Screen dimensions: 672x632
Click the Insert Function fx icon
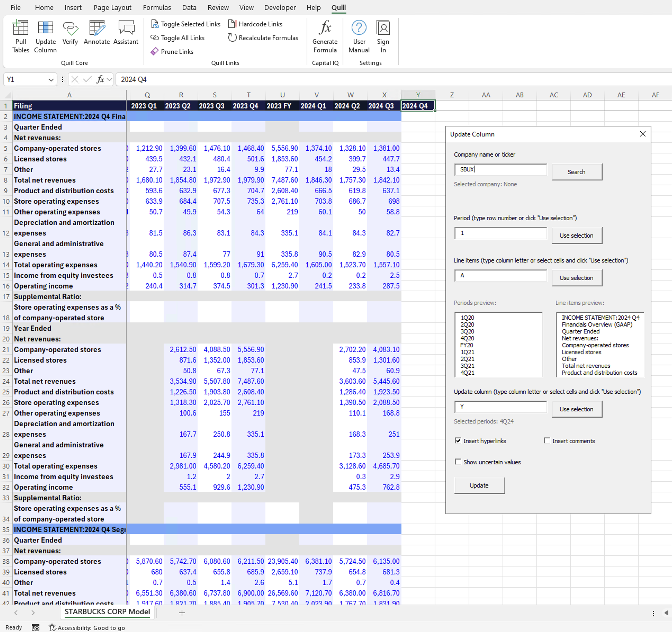click(x=100, y=79)
